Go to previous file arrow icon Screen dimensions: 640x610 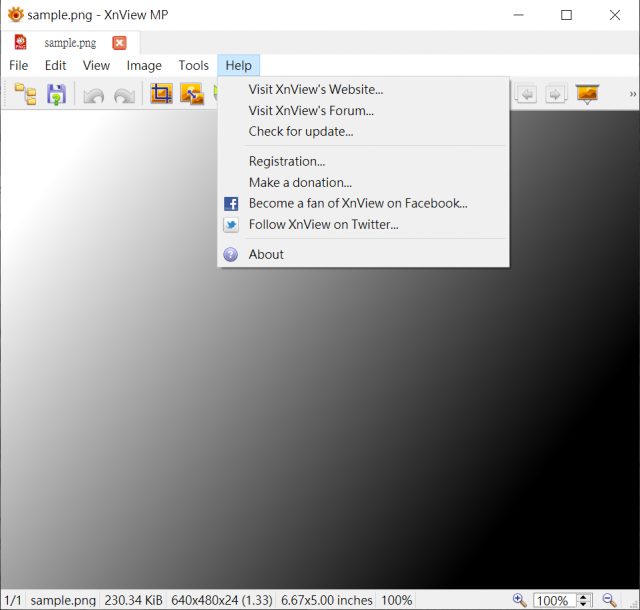(x=526, y=94)
